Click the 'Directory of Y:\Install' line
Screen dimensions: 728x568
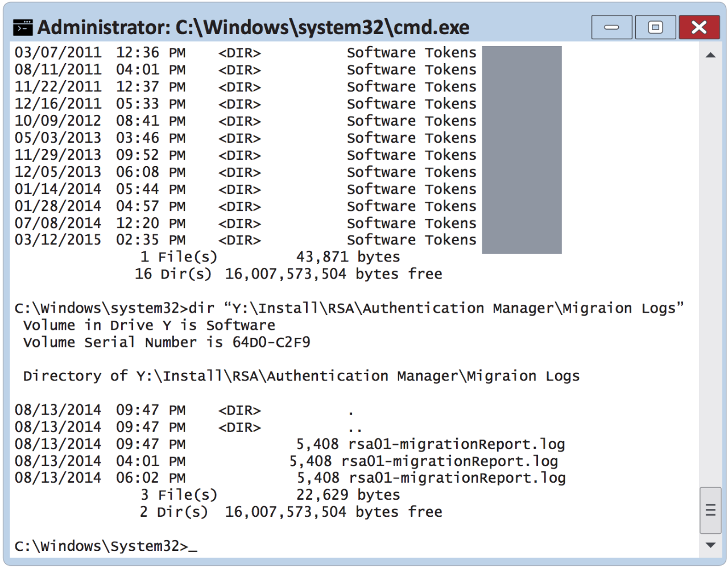coord(301,376)
